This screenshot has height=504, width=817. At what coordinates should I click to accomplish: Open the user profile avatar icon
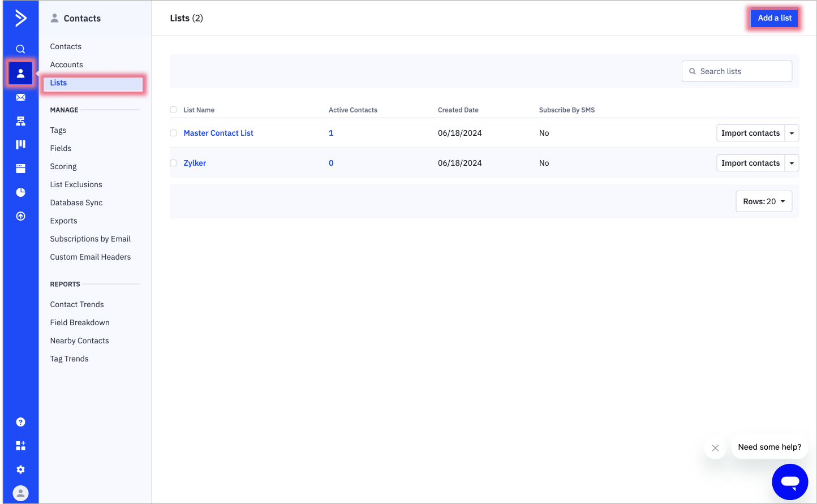click(20, 493)
